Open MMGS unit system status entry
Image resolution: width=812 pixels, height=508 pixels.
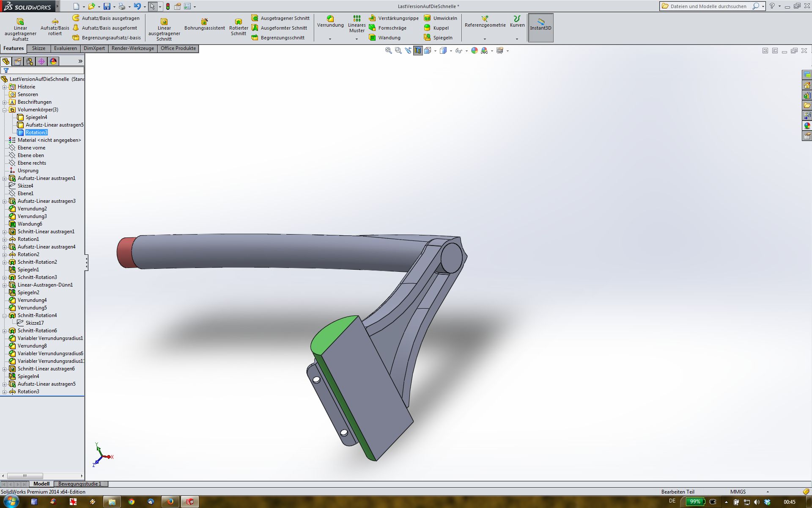point(738,492)
